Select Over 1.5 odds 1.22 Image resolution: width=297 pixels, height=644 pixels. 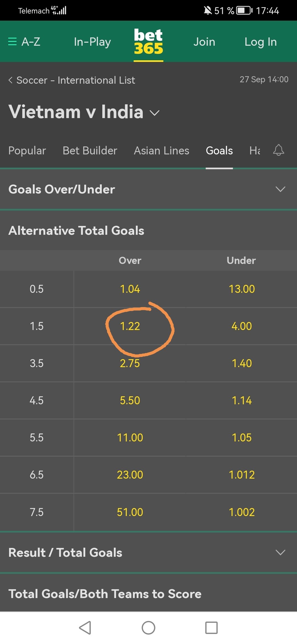coord(130,326)
